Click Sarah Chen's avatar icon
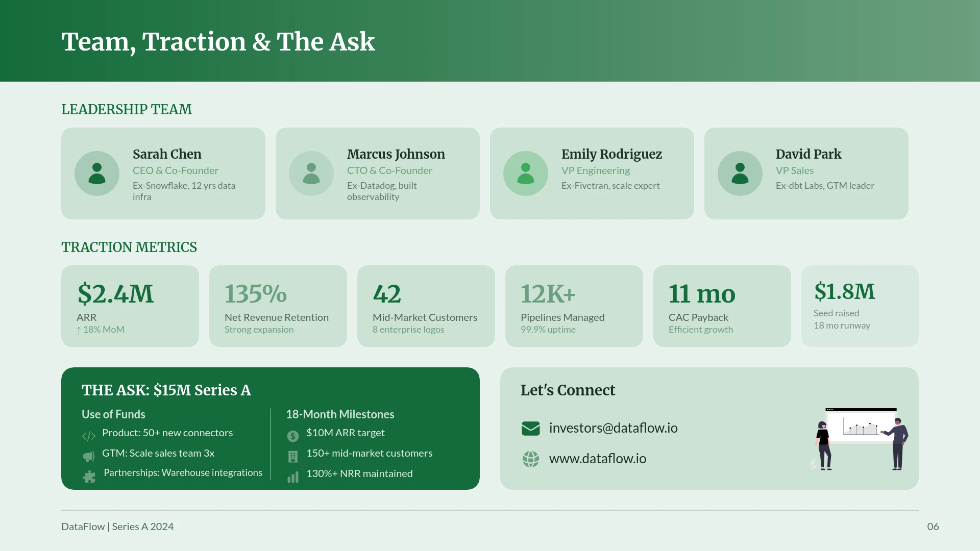Image resolution: width=980 pixels, height=551 pixels. (97, 173)
